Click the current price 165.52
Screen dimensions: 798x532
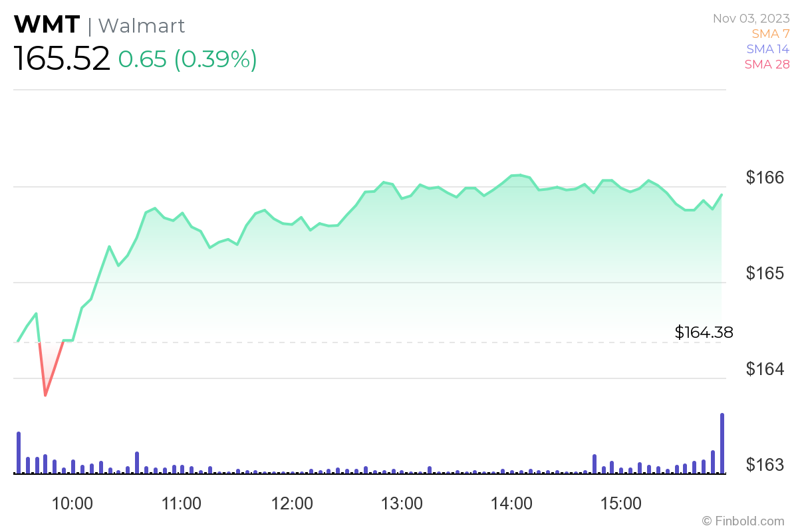coord(62,59)
